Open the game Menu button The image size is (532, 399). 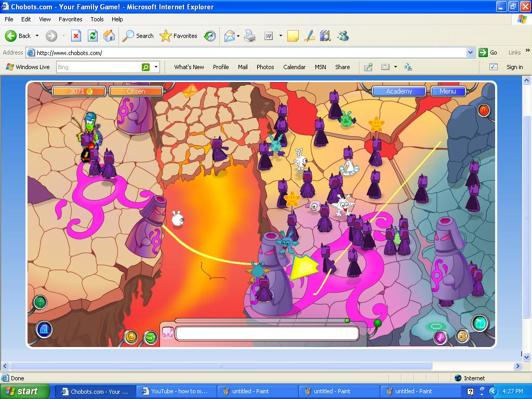click(x=448, y=91)
